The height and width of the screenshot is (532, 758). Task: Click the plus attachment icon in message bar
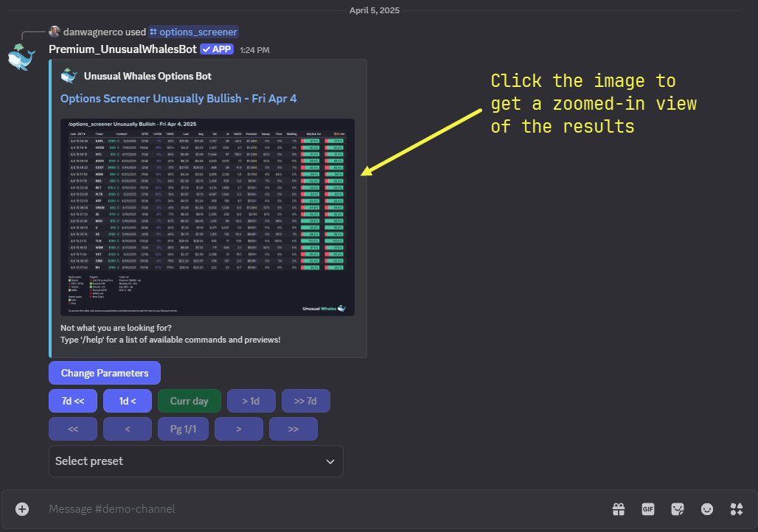pyautogui.click(x=22, y=509)
